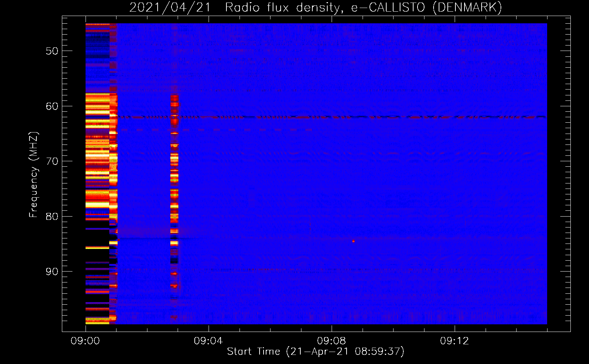This screenshot has width=589, height=364.
Task: Click the 70 frequency tick label
Action: click(x=52, y=161)
